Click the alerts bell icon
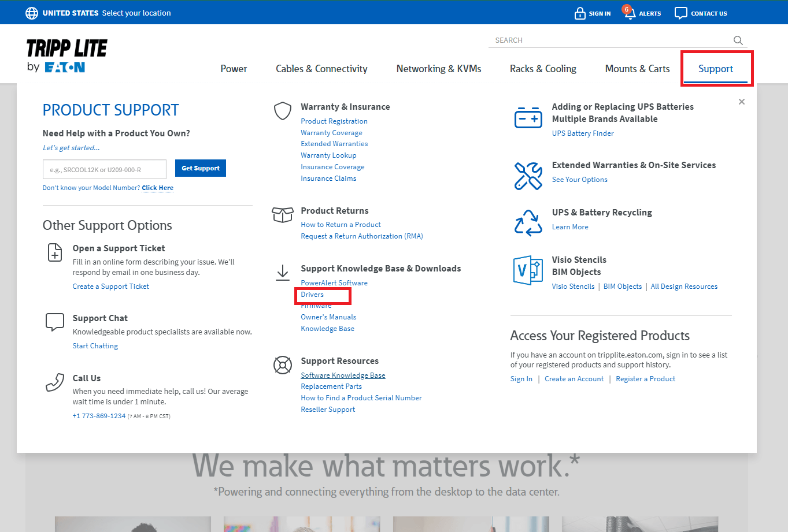 [x=629, y=13]
